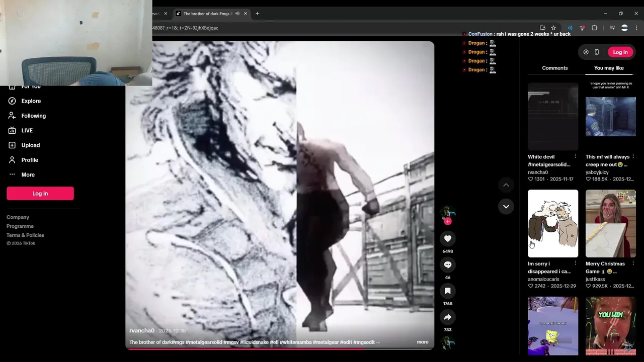The height and width of the screenshot is (362, 644).
Task: Go to previous video with up chevron
Action: (x=506, y=185)
